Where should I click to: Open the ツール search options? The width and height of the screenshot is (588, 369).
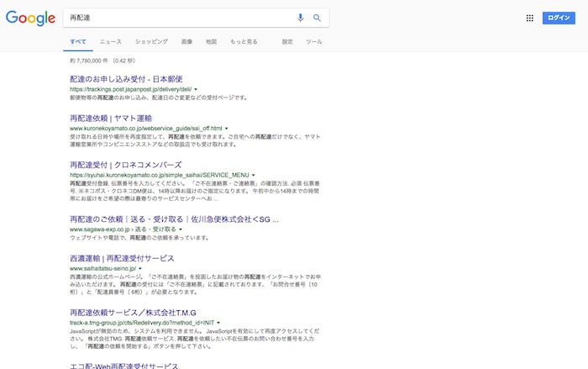pyautogui.click(x=314, y=41)
